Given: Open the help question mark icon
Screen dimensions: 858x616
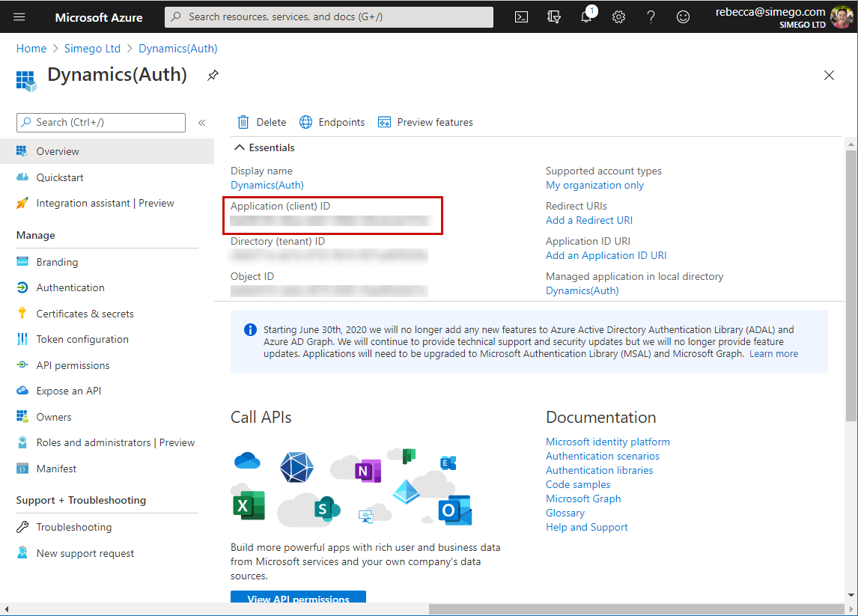Looking at the screenshot, I should pos(651,17).
